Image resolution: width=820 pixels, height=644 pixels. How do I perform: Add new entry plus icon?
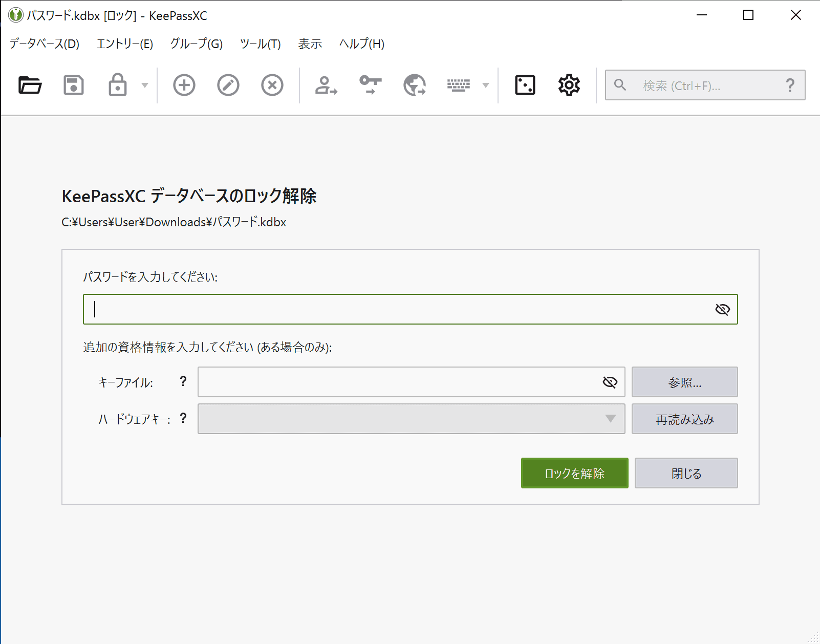[x=184, y=85]
